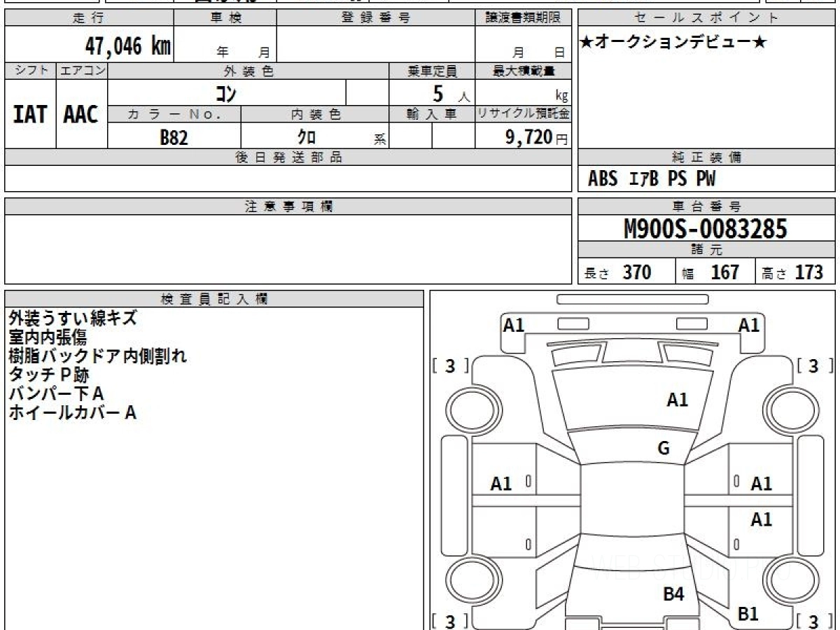
Task: Click the B4 damage mark on the diagram
Action: 673,594
